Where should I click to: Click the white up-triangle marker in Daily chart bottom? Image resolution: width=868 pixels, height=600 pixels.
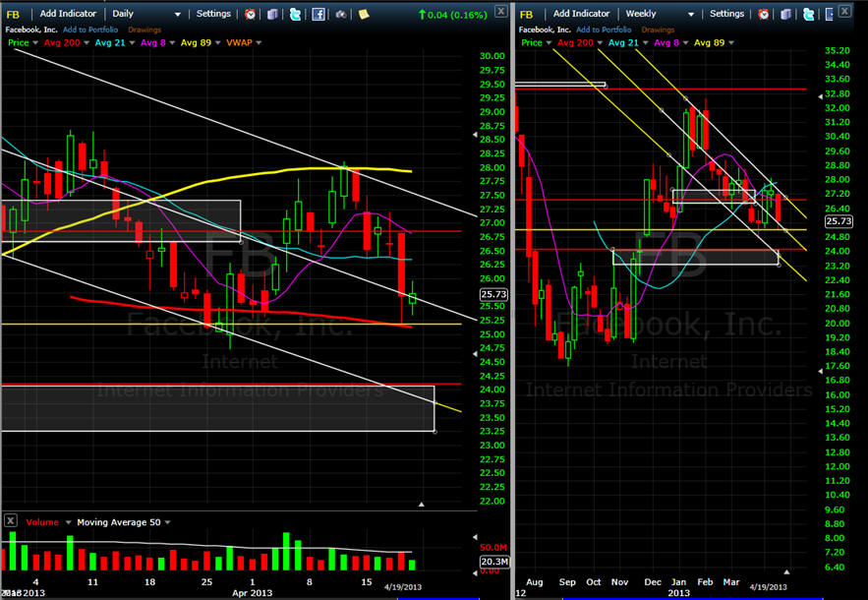point(422,505)
